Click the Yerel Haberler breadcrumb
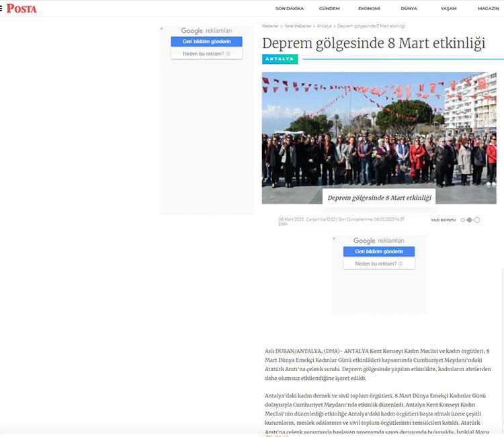Screen dimensions: 504x437 (298, 26)
